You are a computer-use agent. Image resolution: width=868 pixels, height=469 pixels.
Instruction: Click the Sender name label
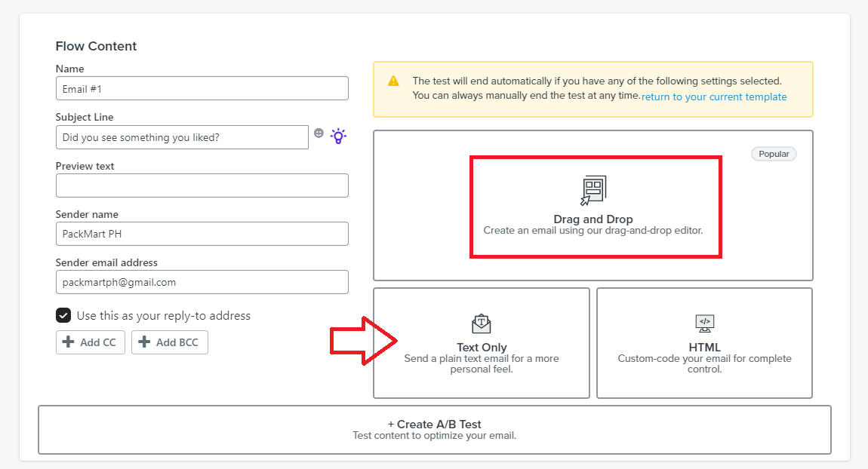tap(87, 214)
